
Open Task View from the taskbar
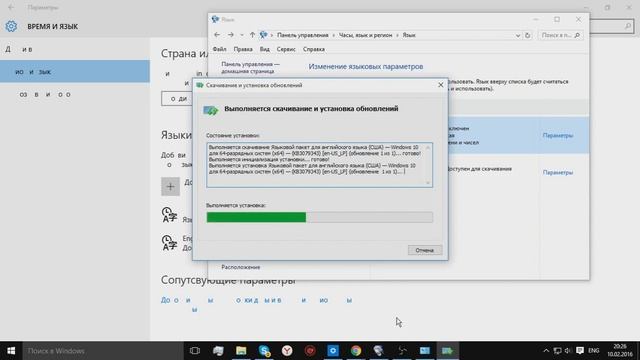[195, 351]
